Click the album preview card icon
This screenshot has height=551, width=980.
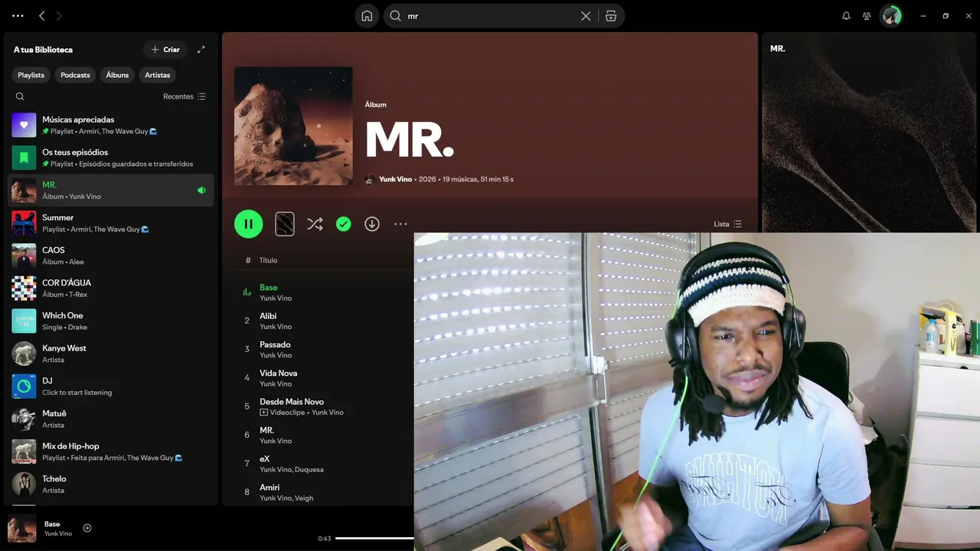coord(285,224)
